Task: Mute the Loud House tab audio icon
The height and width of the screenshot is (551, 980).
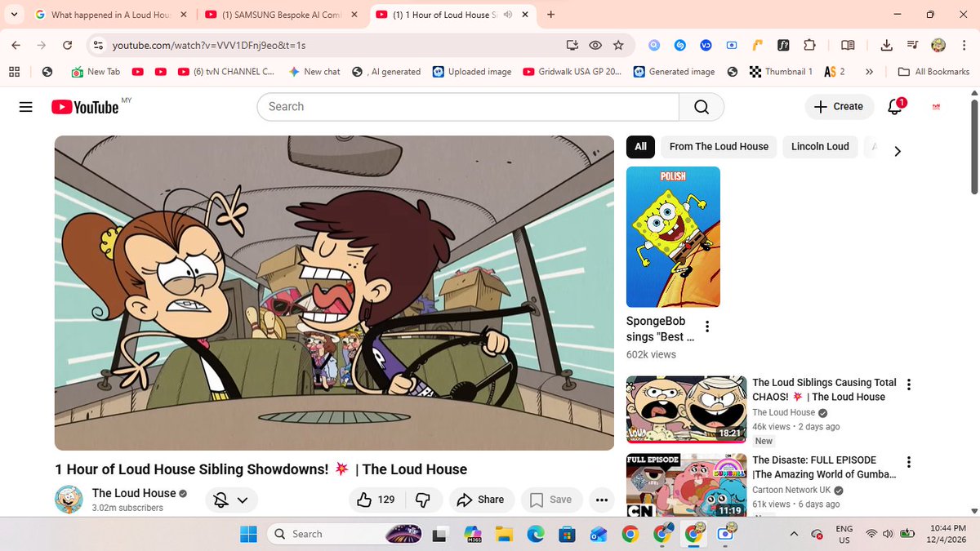Action: [508, 15]
